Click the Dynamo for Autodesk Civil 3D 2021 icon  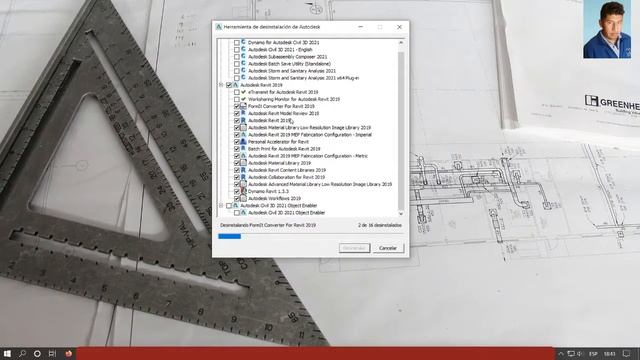tap(243, 42)
